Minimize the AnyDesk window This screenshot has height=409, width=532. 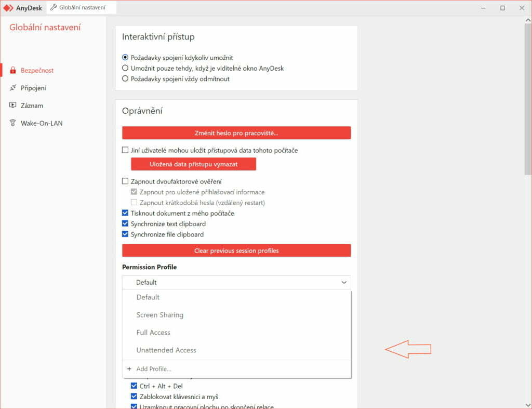click(x=483, y=8)
